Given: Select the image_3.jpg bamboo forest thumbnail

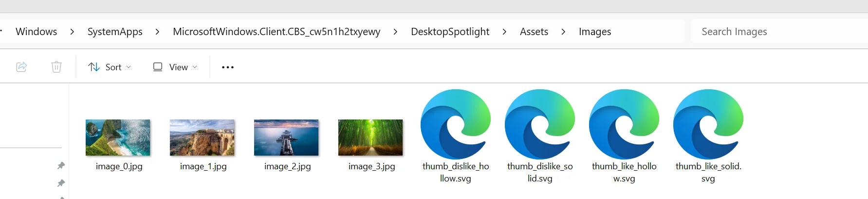Looking at the screenshot, I should coord(370,138).
